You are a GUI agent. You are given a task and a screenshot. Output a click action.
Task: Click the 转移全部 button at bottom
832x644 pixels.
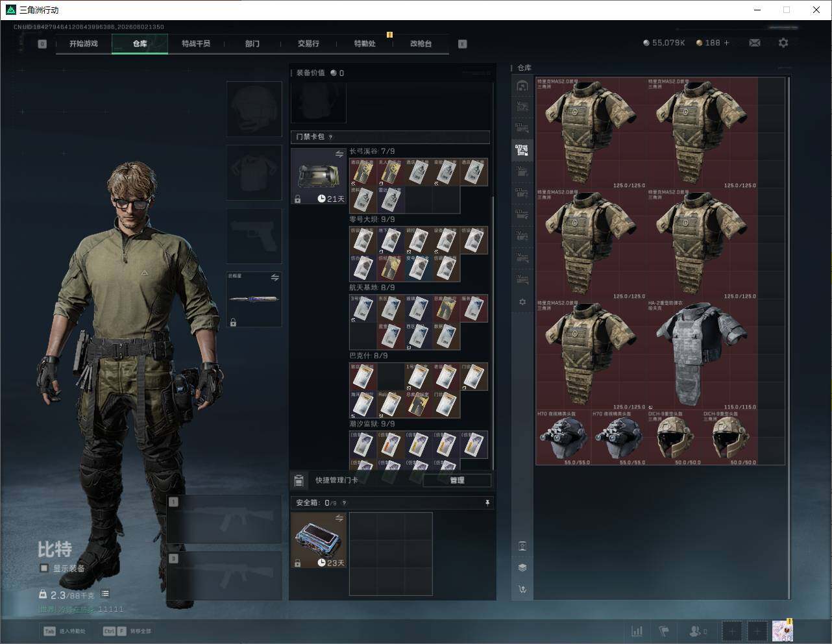(127, 631)
